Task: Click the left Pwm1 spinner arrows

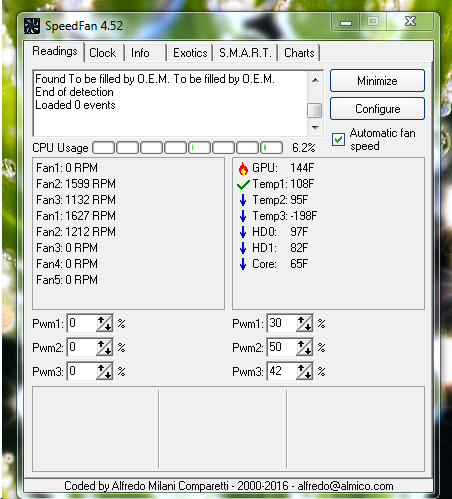Action: (x=104, y=323)
